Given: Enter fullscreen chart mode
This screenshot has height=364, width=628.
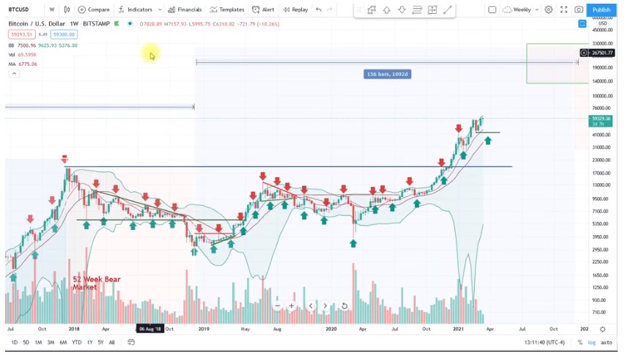Looking at the screenshot, I should (564, 10).
